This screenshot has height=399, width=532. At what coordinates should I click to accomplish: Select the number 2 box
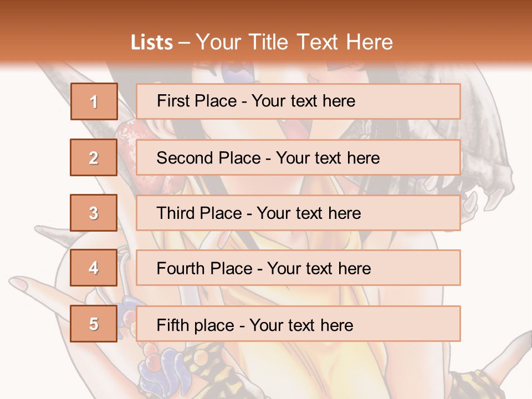pyautogui.click(x=94, y=157)
